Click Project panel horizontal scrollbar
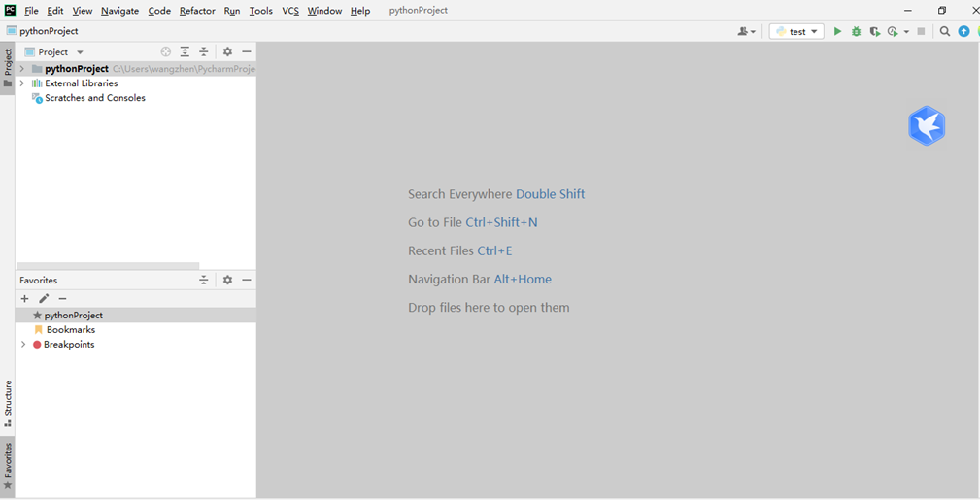 click(x=108, y=266)
